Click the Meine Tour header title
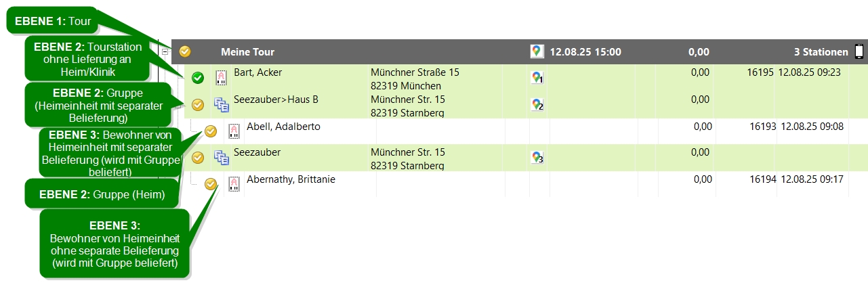This screenshot has height=287, width=868. point(247,51)
